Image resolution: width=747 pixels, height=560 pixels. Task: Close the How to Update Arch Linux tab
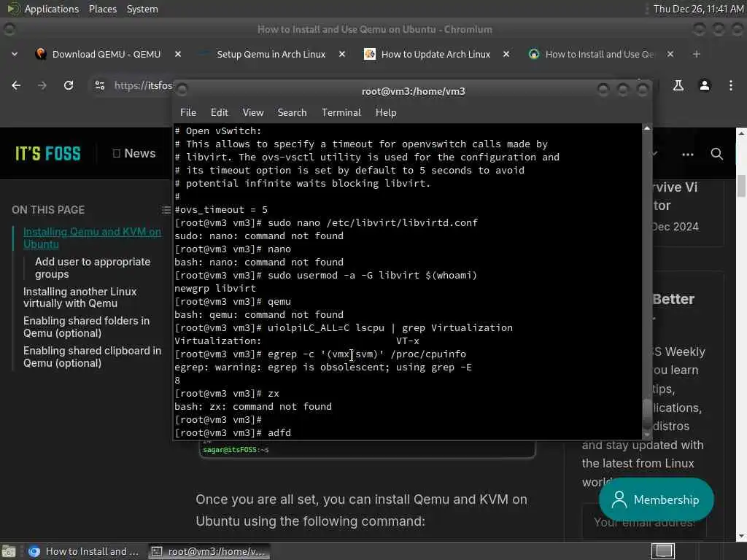coord(506,54)
